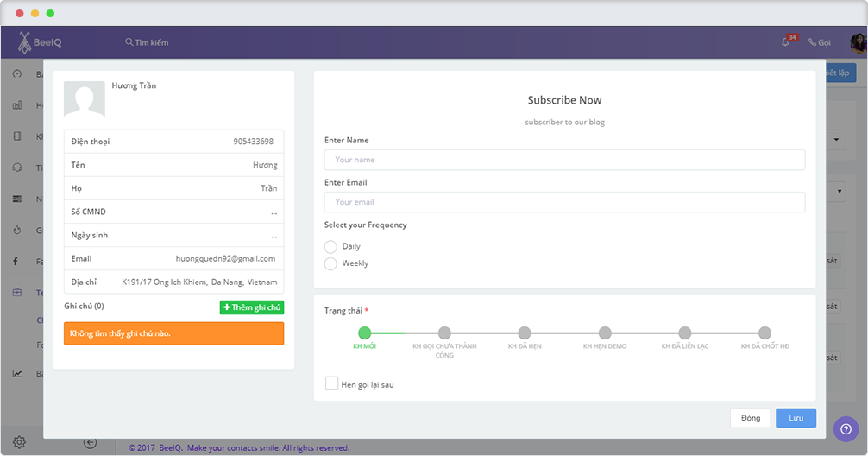Select the Weekly frequency option
Image resolution: width=868 pixels, height=456 pixels.
pos(330,263)
